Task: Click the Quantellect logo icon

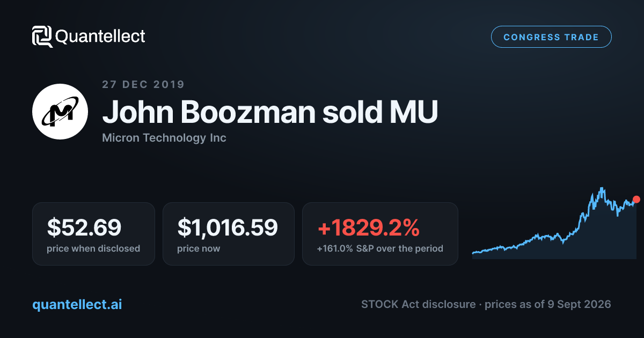Action: (x=42, y=36)
